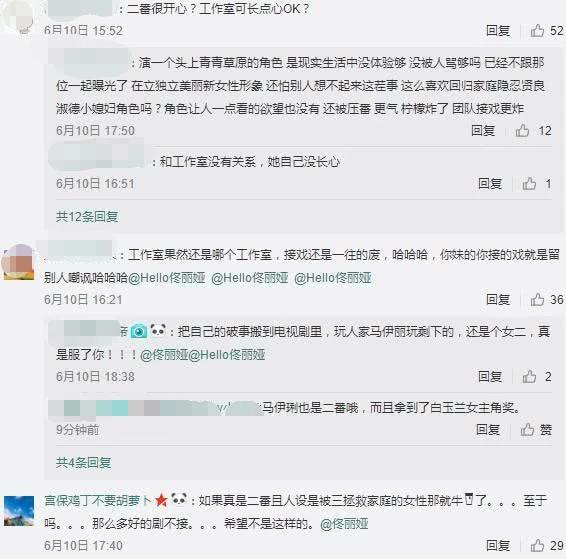Image resolution: width=566 pixels, height=559 pixels.
Task: Like the comment with 52 likes
Action: (537, 31)
